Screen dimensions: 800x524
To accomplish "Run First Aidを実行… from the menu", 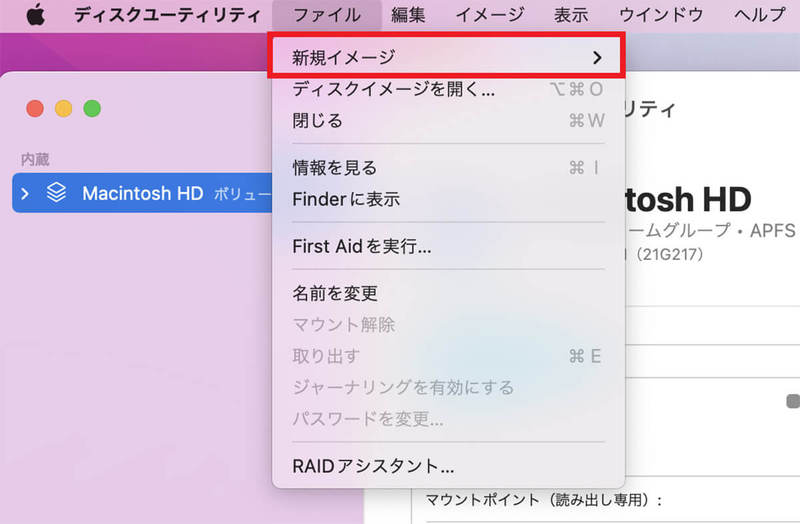I will [448, 246].
